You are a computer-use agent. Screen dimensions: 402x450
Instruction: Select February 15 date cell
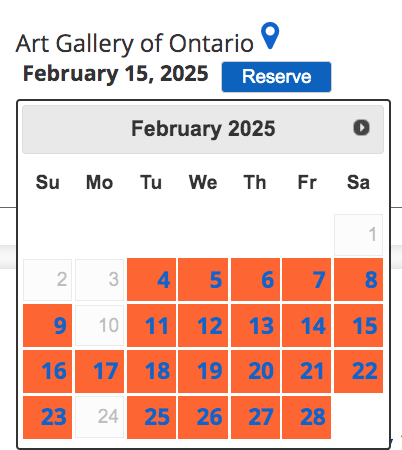click(x=359, y=325)
